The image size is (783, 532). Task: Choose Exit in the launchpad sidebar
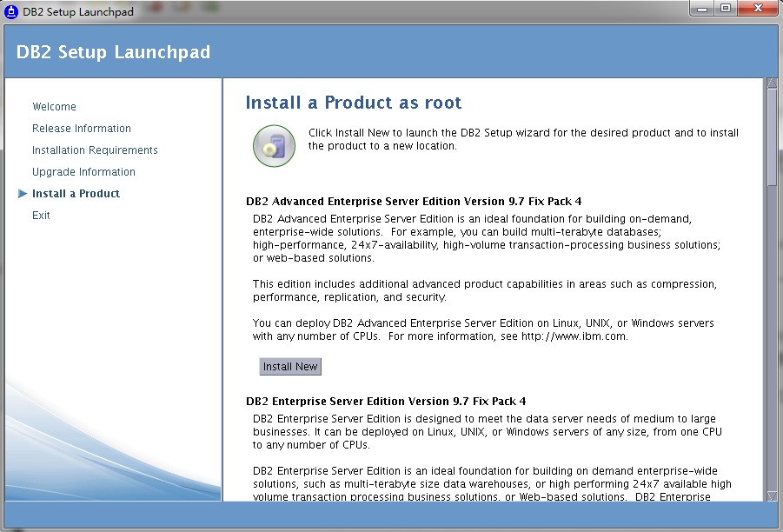click(41, 216)
